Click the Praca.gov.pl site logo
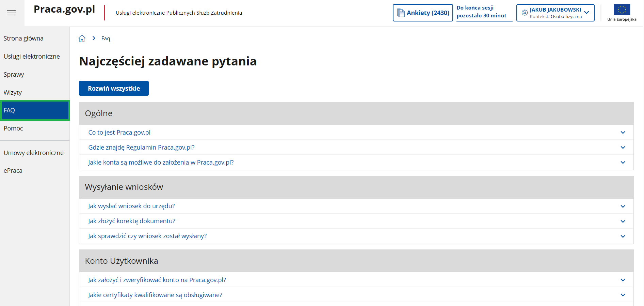This screenshot has height=306, width=644. [64, 9]
